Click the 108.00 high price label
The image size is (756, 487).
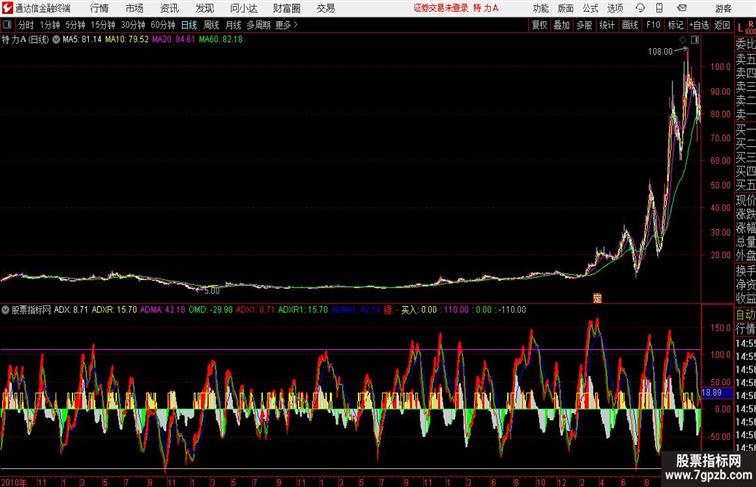tap(660, 52)
